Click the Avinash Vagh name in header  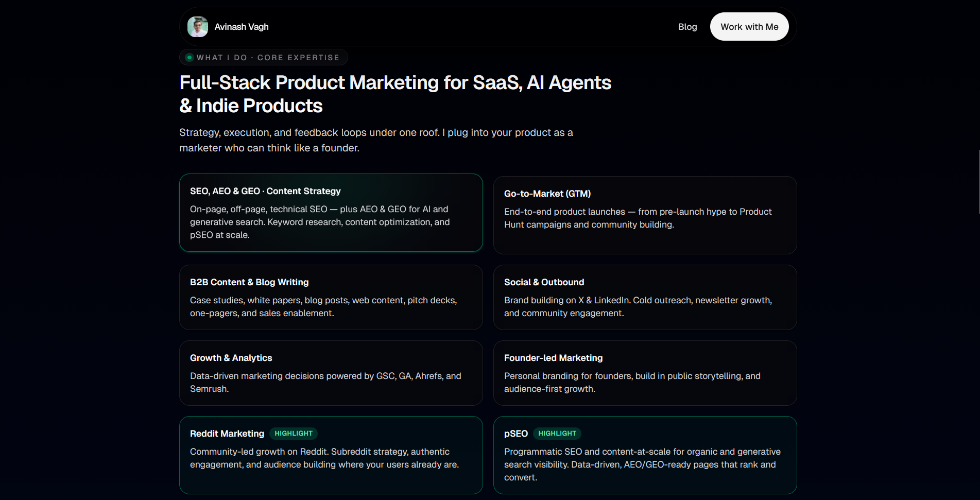[x=241, y=27]
